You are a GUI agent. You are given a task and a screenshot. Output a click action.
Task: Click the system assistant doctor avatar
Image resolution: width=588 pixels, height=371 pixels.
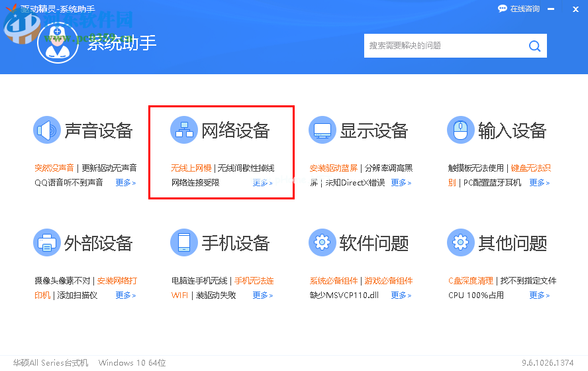point(58,43)
